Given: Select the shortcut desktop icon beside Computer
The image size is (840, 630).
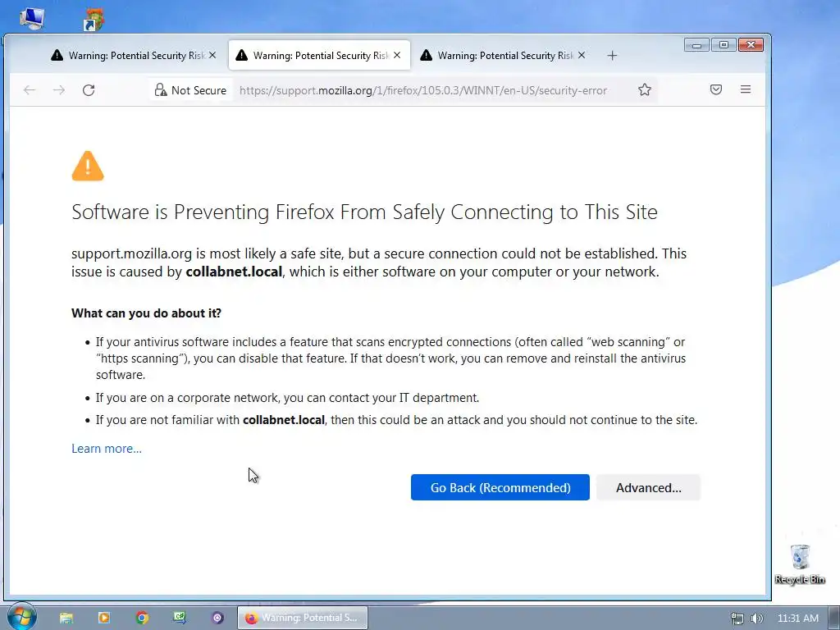Looking at the screenshot, I should pyautogui.click(x=94, y=19).
